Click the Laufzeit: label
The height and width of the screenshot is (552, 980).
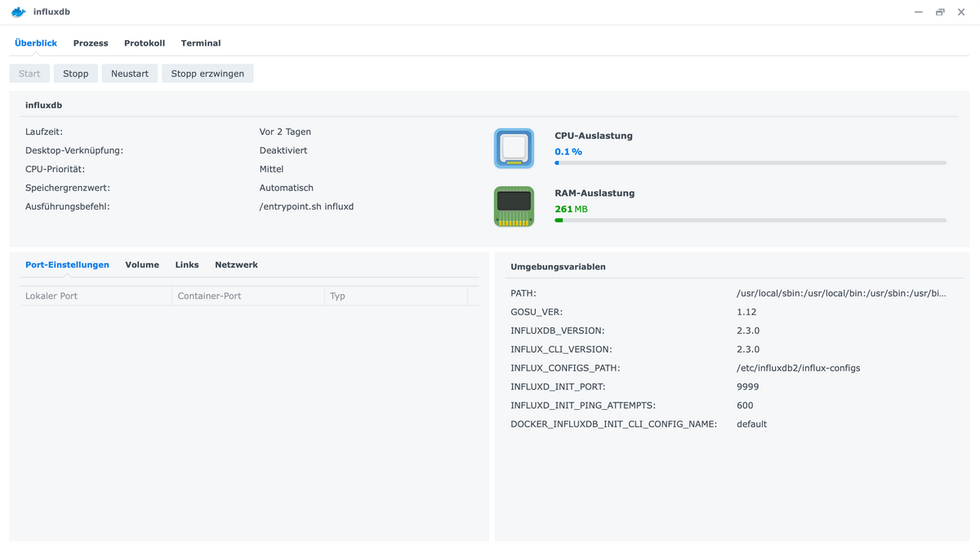pyautogui.click(x=44, y=131)
